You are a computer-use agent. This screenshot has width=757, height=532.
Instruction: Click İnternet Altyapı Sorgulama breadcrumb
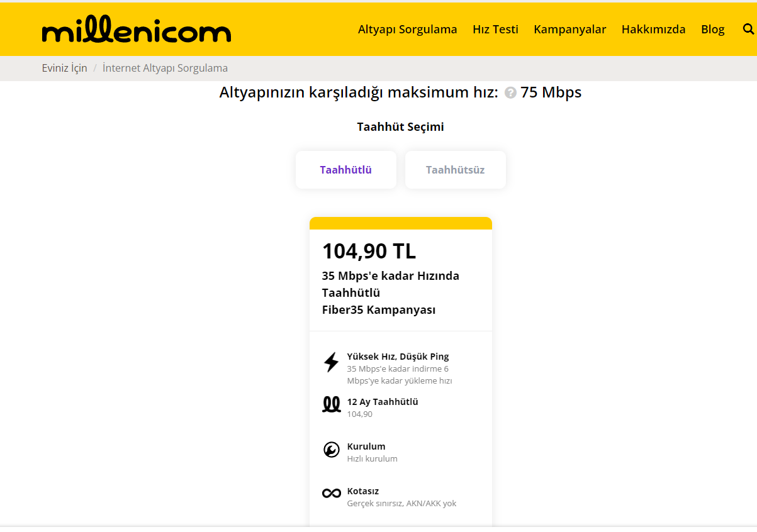(165, 68)
